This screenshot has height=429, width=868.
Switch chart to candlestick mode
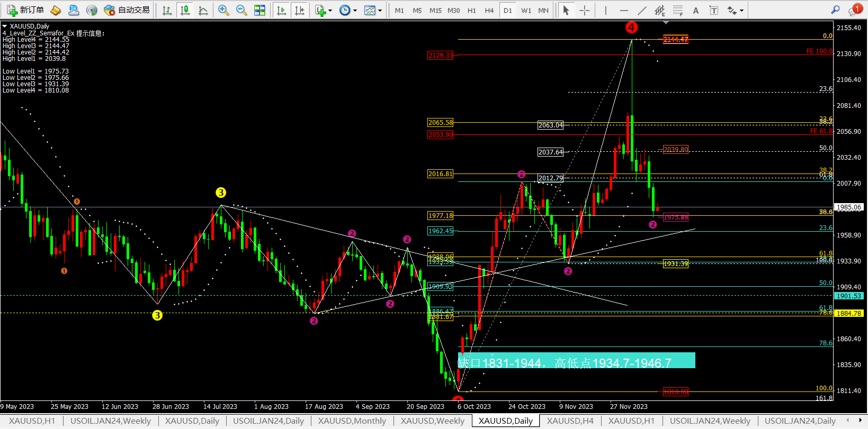point(185,10)
